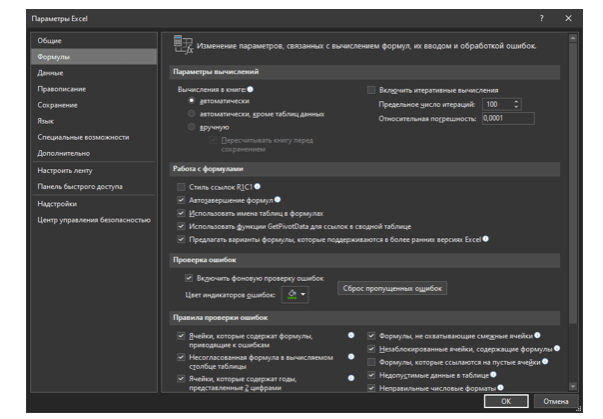Select автоматически, кроме таблиц данных option
The image size is (603, 419).
[x=191, y=114]
